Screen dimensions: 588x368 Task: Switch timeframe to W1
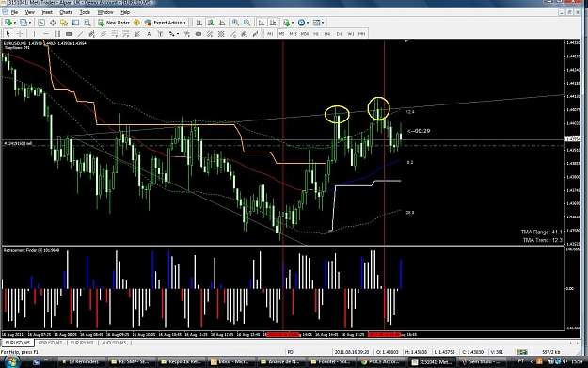point(350,34)
